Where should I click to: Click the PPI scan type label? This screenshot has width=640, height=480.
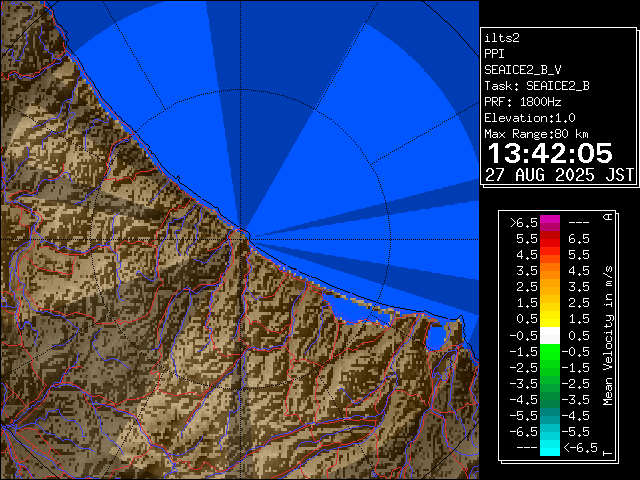[494, 53]
